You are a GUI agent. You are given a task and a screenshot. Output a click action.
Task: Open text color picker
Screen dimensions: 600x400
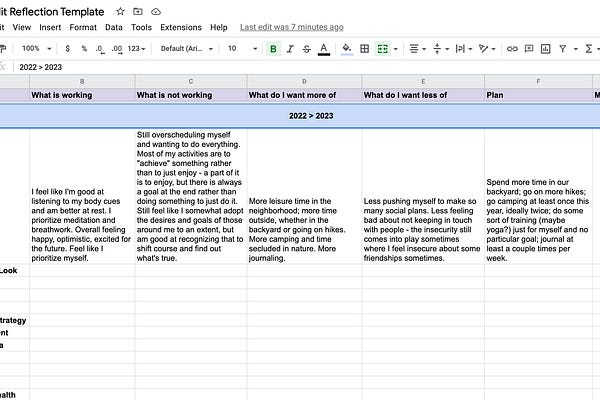pos(324,49)
